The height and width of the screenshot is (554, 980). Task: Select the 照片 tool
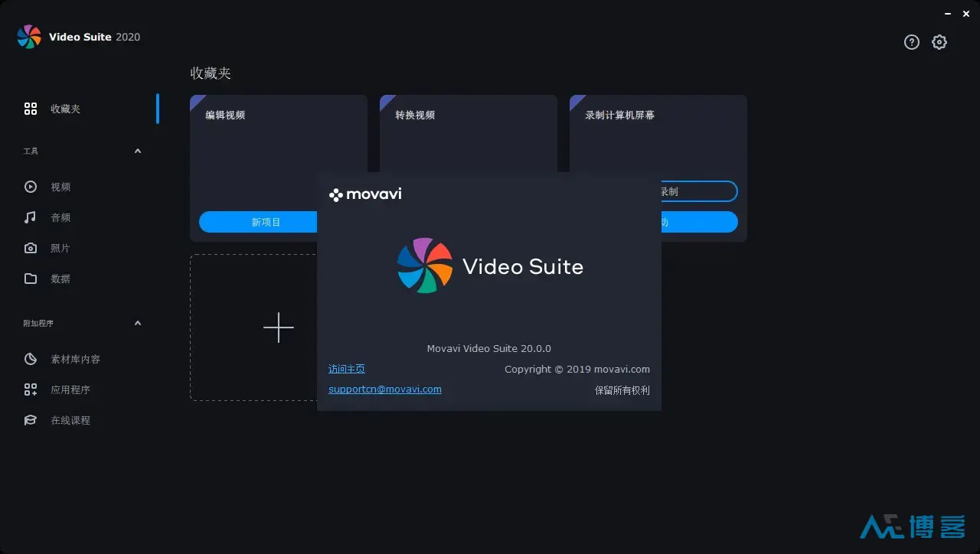coord(60,247)
